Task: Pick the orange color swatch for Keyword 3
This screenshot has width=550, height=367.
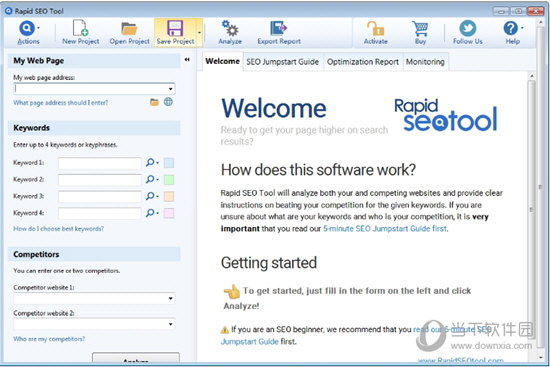Action: (x=169, y=196)
